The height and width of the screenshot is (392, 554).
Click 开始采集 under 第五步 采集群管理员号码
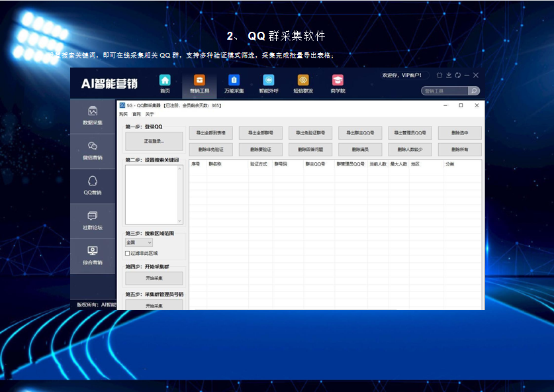(x=154, y=305)
